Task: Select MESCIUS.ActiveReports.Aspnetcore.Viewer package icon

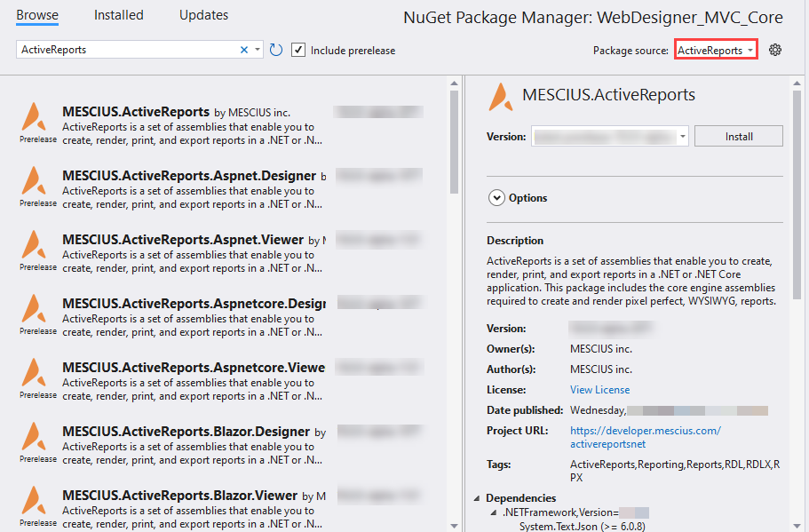Action: point(34,372)
